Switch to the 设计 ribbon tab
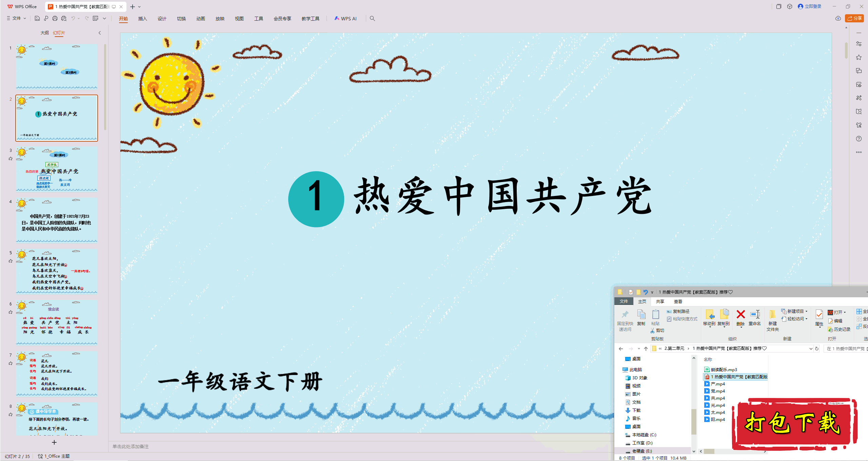This screenshot has height=461, width=868. [x=162, y=19]
